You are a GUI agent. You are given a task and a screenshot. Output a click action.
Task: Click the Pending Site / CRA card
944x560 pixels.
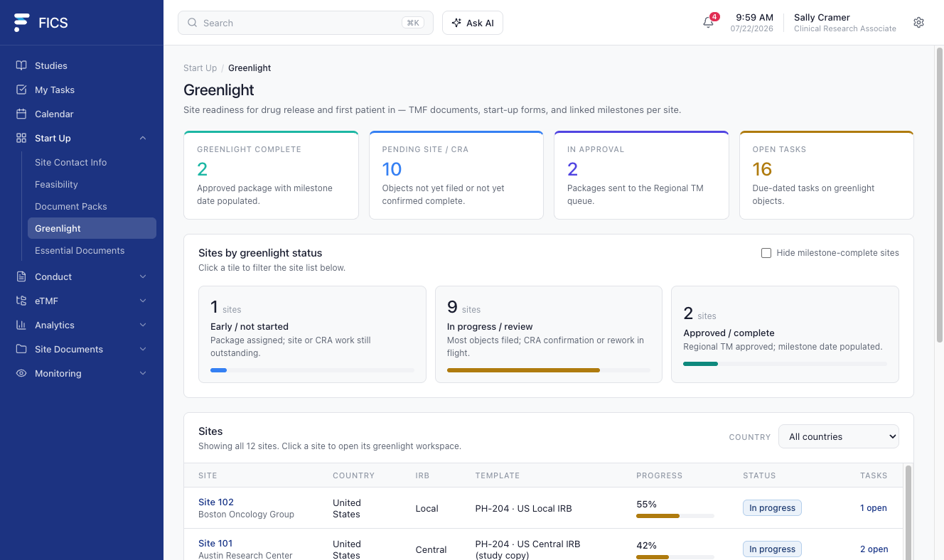pyautogui.click(x=456, y=175)
